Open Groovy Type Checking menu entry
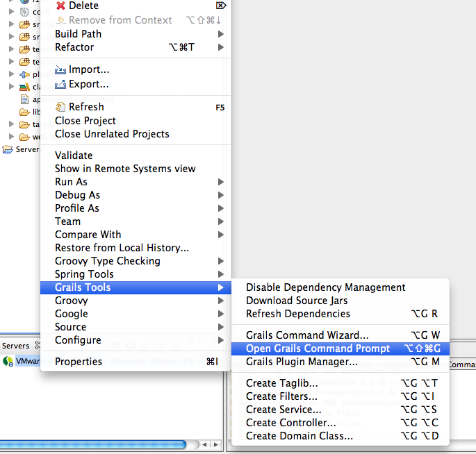This screenshot has height=454, width=476. tap(136, 261)
